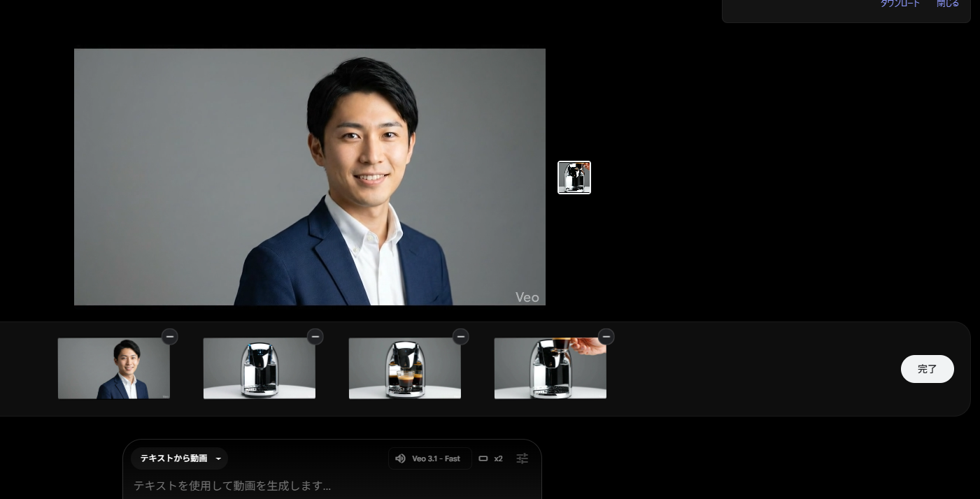Click the speaker icon beside Veo 3.1
The image size is (980, 499).
click(x=400, y=458)
